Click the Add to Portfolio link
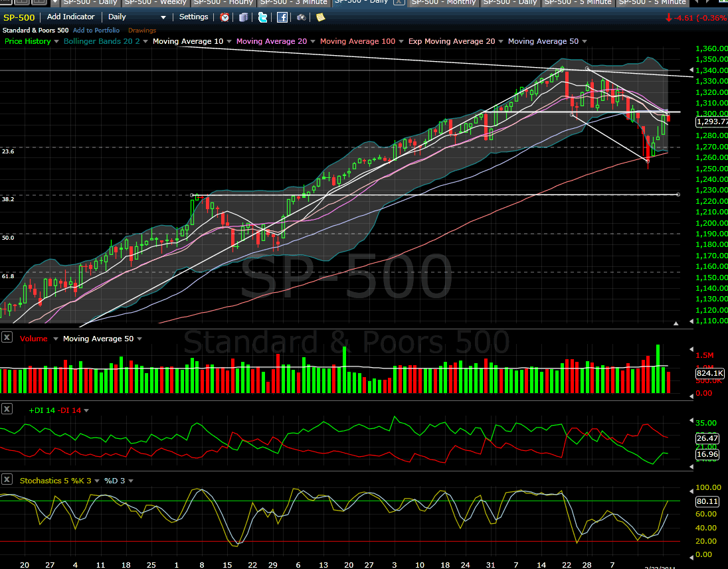 click(x=96, y=30)
